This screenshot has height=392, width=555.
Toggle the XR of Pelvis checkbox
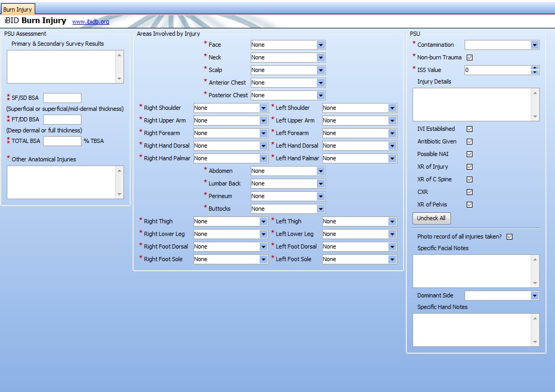pyautogui.click(x=470, y=205)
